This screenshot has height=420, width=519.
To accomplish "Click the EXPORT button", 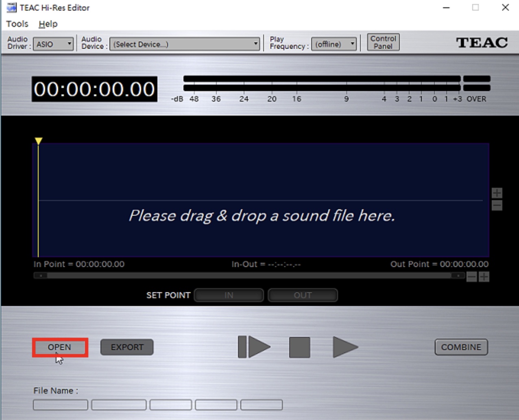I will pyautogui.click(x=127, y=347).
